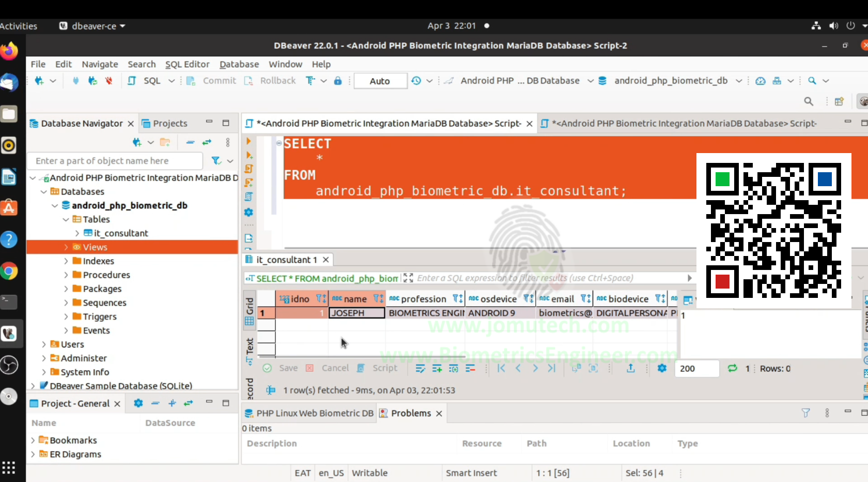
Task: Switch to Text view mode
Action: 249,350
